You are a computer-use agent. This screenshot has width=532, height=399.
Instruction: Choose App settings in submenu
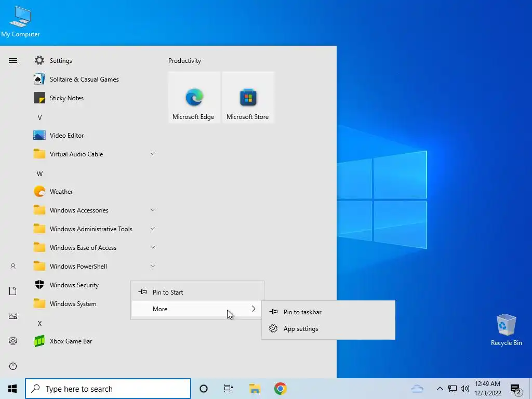click(x=328, y=328)
